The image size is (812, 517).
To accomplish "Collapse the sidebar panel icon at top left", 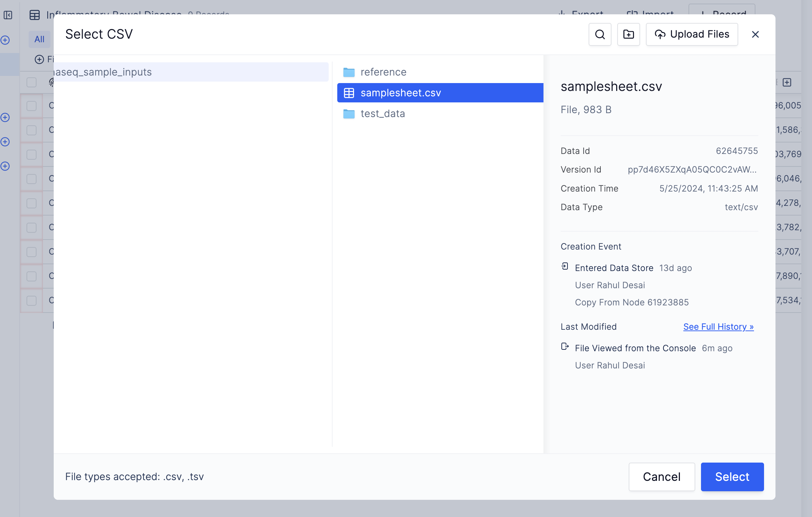I will (8, 15).
